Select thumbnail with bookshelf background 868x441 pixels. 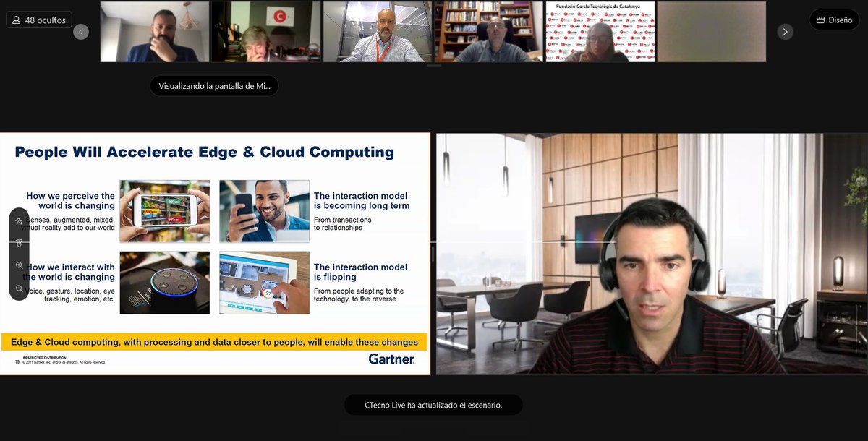pos(489,32)
